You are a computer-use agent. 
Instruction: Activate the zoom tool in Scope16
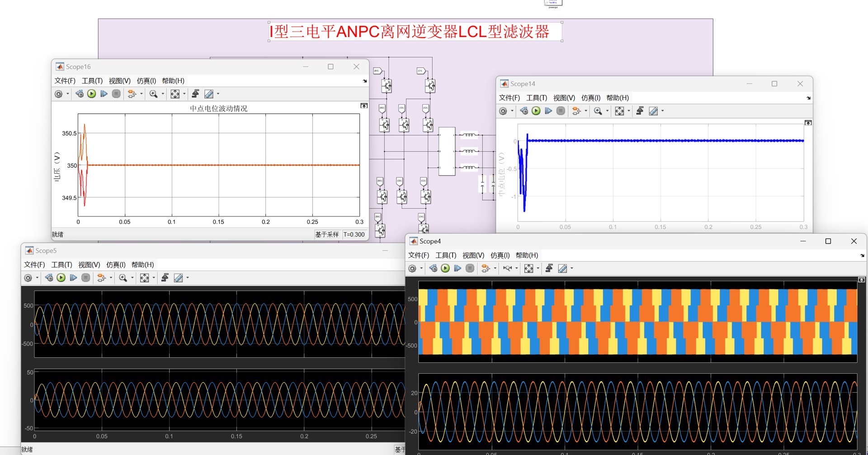click(x=154, y=94)
